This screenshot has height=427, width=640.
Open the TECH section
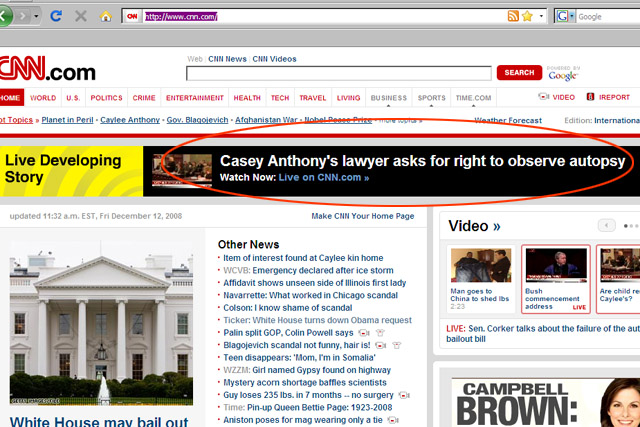280,98
